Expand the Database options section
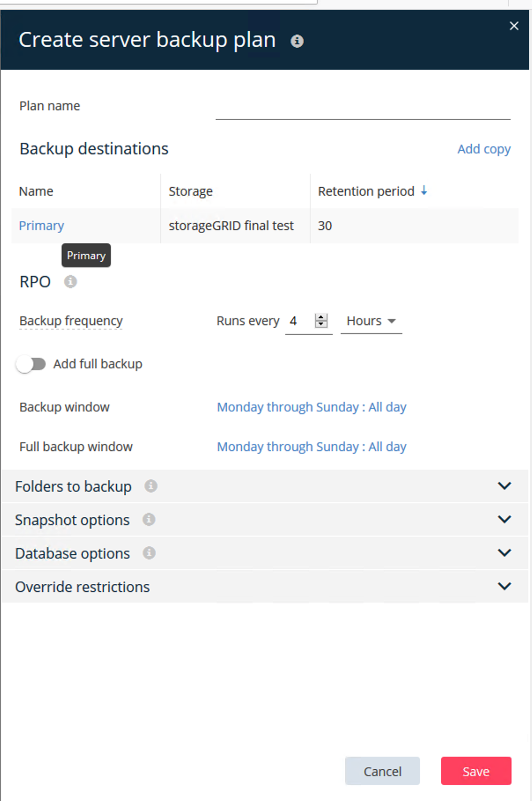This screenshot has width=532, height=801. coord(504,553)
